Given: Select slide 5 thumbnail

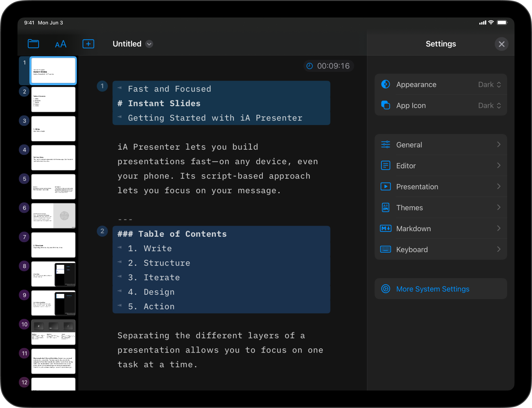Looking at the screenshot, I should coord(53,187).
